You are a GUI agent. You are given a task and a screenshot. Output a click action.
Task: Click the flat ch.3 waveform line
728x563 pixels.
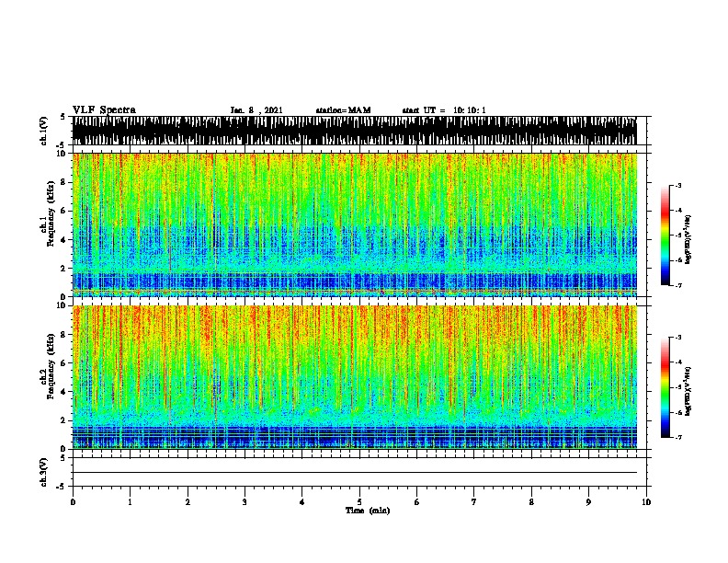354,473
